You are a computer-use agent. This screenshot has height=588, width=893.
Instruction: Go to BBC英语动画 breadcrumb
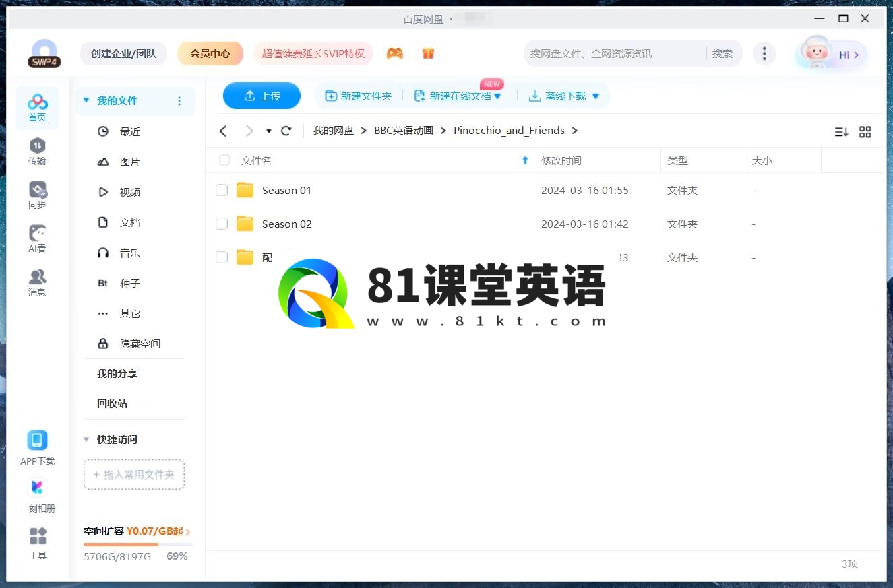[404, 131]
